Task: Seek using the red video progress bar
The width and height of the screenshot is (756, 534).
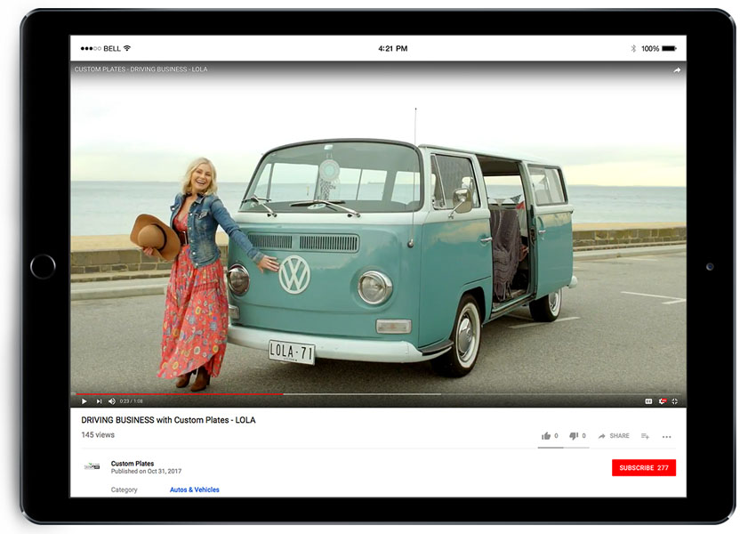Action: (180, 394)
